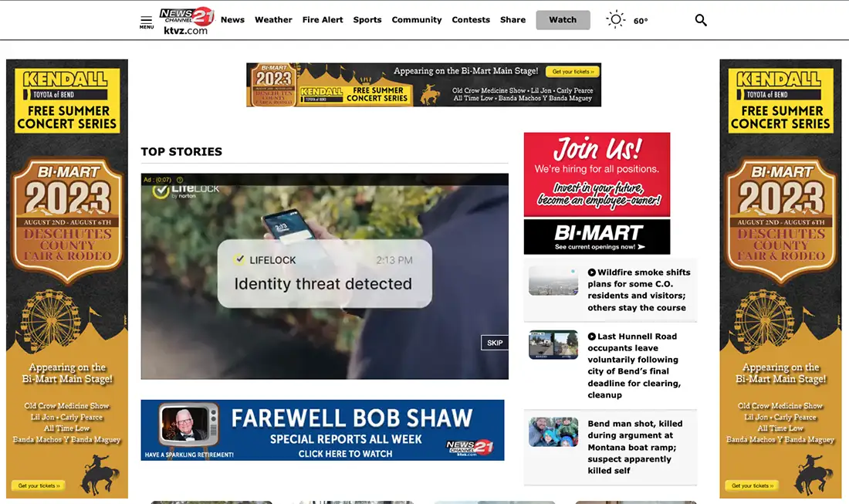Open the hamburger MENU icon
This screenshot has height=504, width=849.
click(146, 22)
